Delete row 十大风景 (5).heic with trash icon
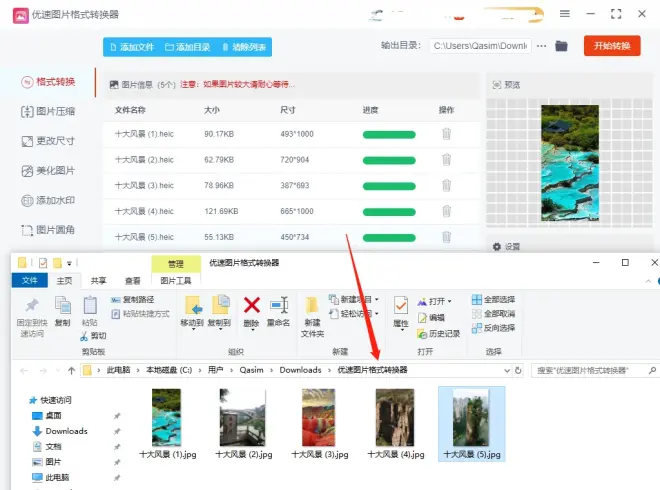660x490 pixels. click(447, 237)
